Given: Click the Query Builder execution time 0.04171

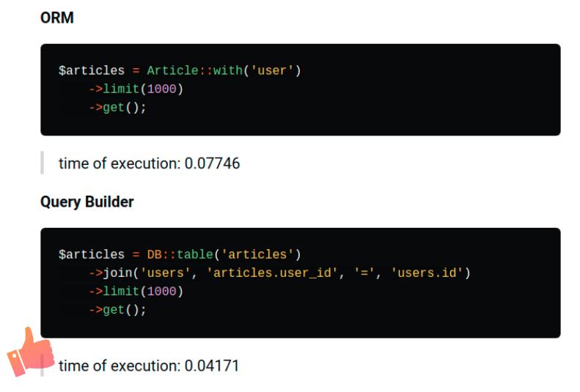Looking at the screenshot, I should [212, 366].
